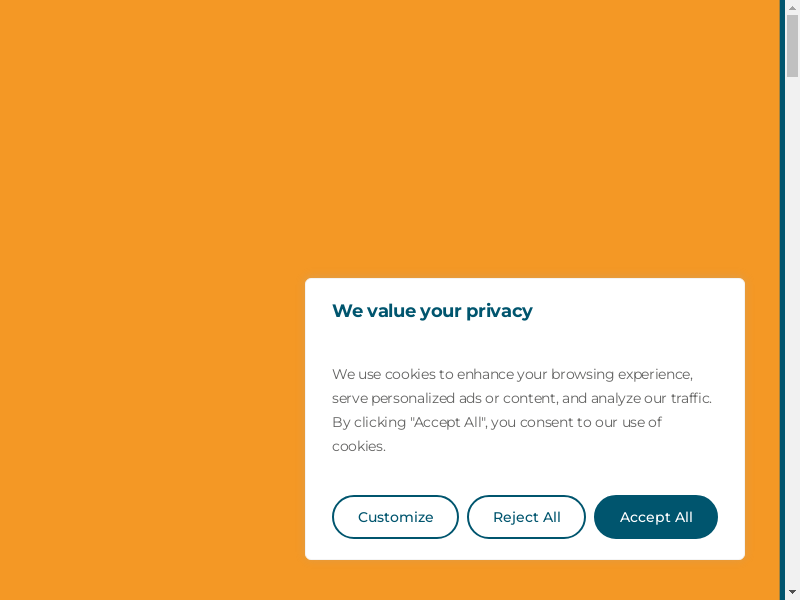Click the teal vertical strip beside scrollbar
800x600 pixels.
[782, 300]
